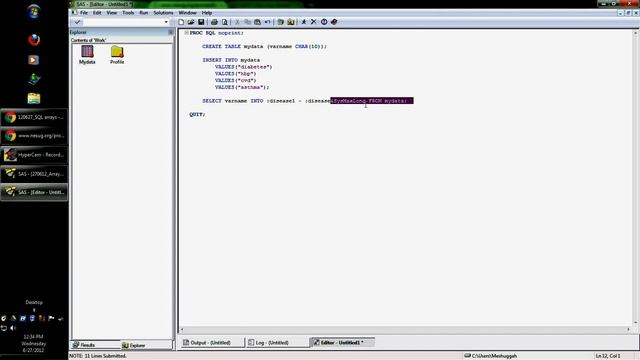The image size is (640, 360).
Task: Open the SAS Explorer toolbar icon
Action: pyautogui.click(x=291, y=22)
